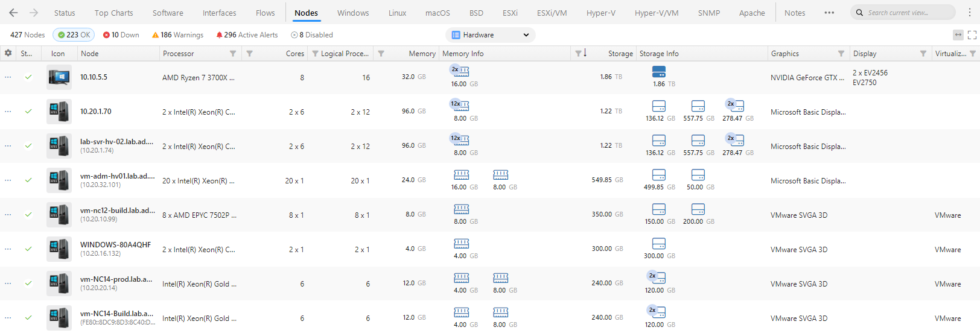The width and height of the screenshot is (980, 333).
Task: Open node lab-svr-hv-02.lab.ad
Action: click(116, 142)
